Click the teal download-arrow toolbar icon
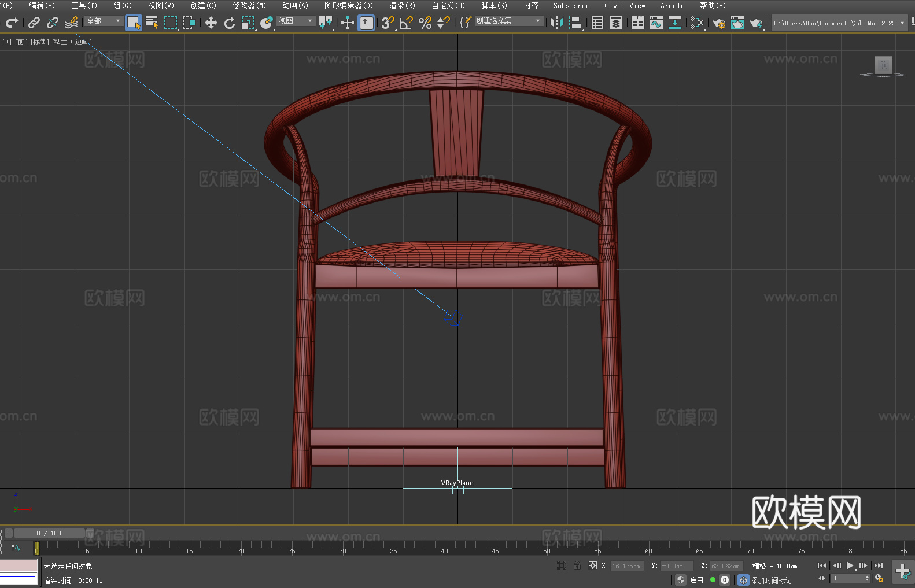915x588 pixels. pos(675,23)
